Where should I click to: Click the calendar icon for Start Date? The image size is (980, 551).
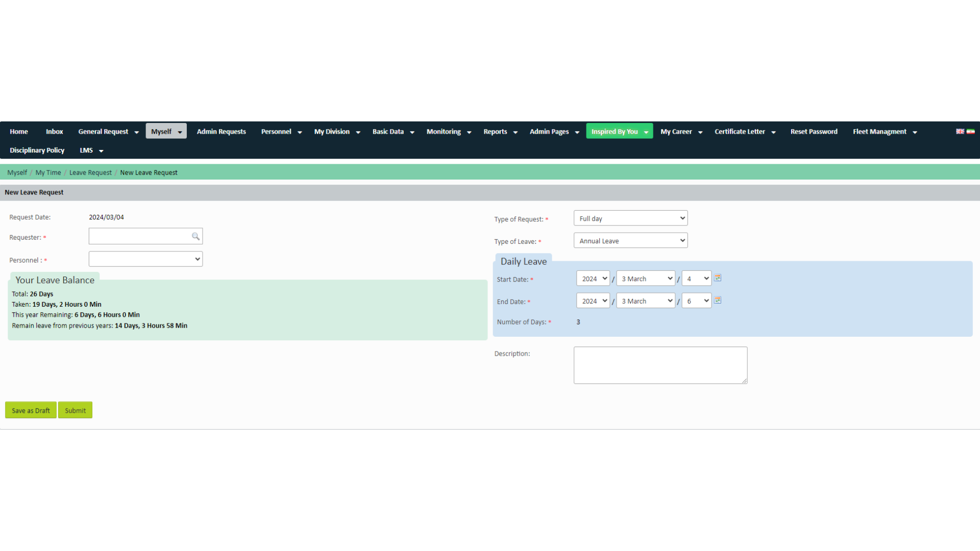pos(718,278)
